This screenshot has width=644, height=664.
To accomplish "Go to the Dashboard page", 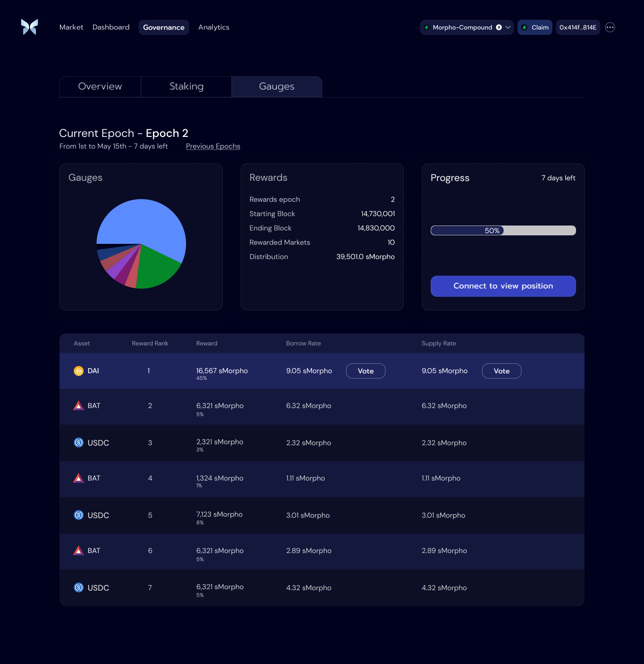I will [111, 27].
